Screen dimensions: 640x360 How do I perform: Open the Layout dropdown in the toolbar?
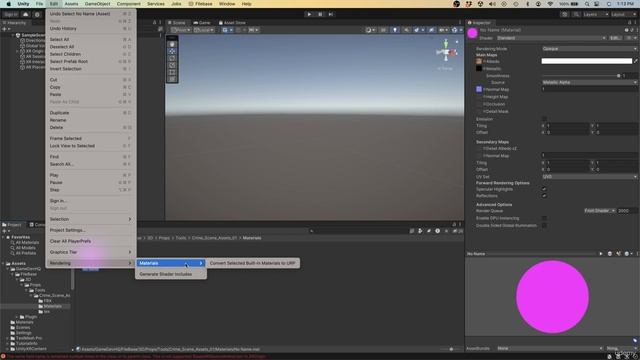pos(623,14)
